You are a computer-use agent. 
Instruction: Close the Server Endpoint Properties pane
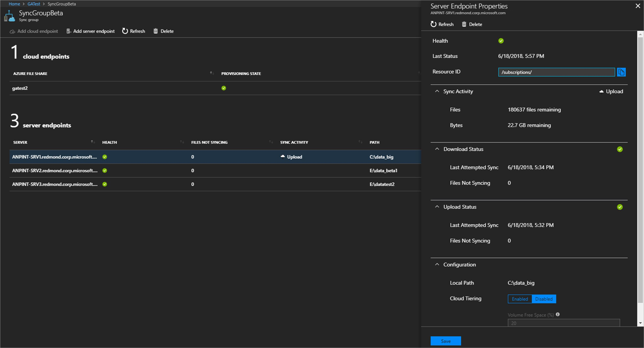tap(638, 6)
